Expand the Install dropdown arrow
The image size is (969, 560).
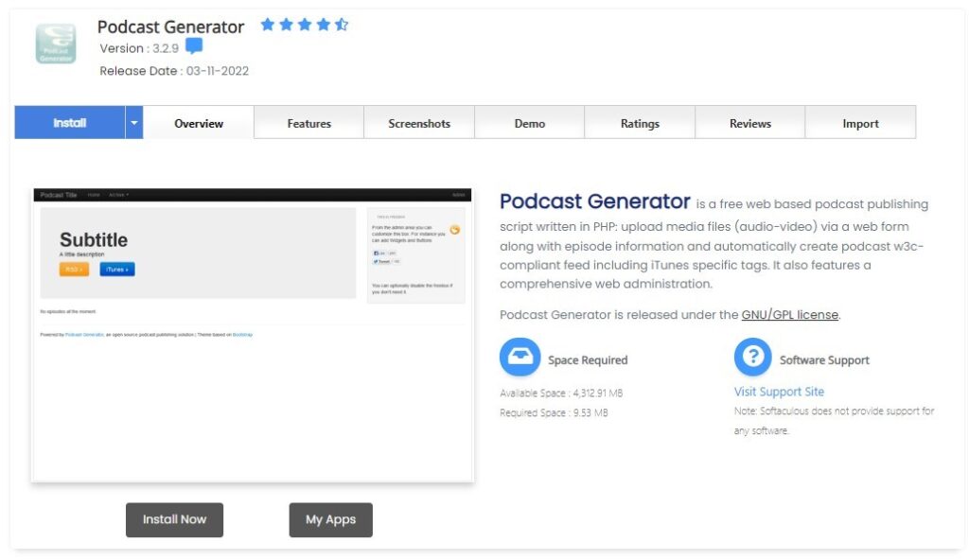[x=134, y=122]
